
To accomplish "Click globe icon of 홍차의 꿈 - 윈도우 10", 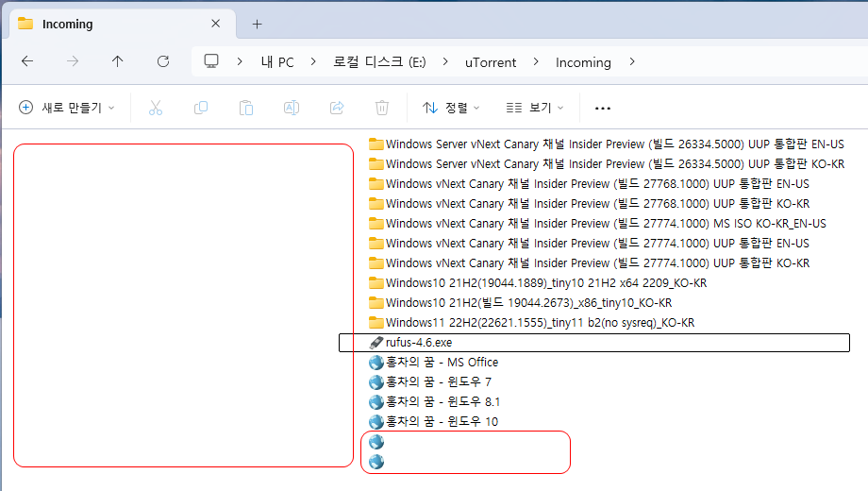I will coord(376,422).
